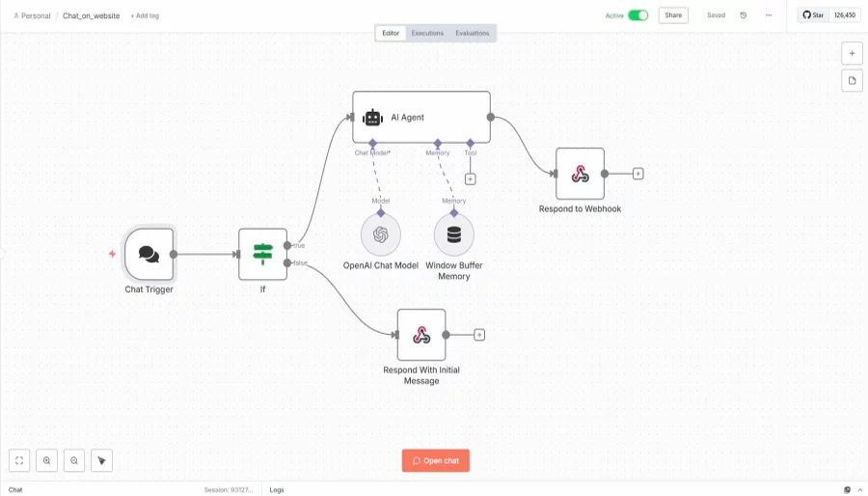Click the Respond With Initial Message node
Viewport: 868px width, 496px height.
[x=421, y=335]
